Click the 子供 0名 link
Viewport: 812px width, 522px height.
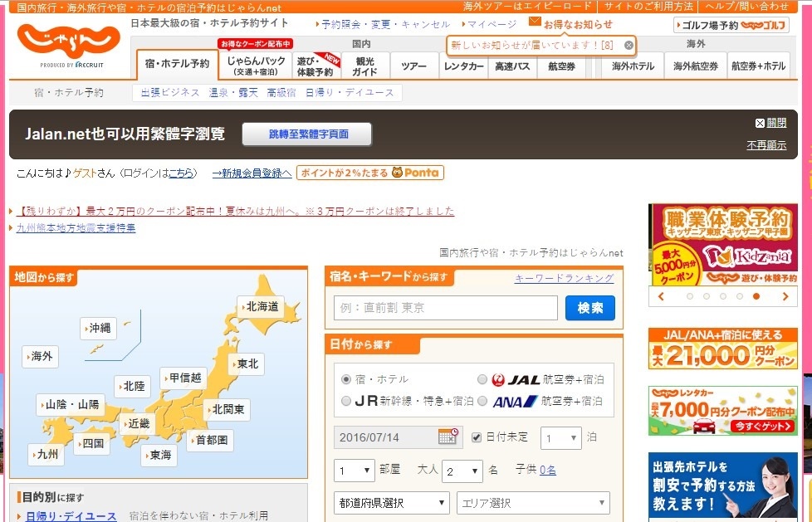click(548, 470)
